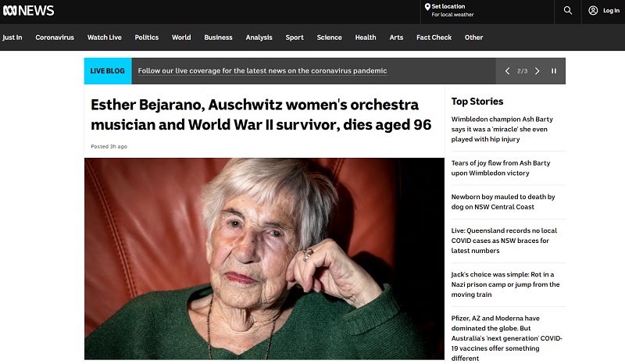
Task: Click the ABC News logo
Action: tap(28, 11)
